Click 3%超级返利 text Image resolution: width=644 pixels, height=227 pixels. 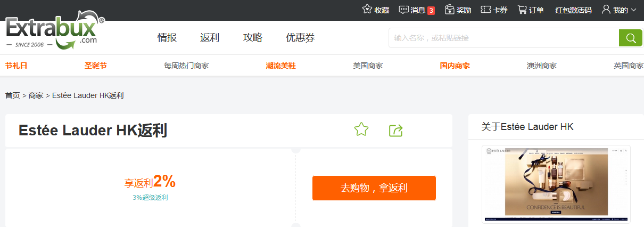[150, 198]
